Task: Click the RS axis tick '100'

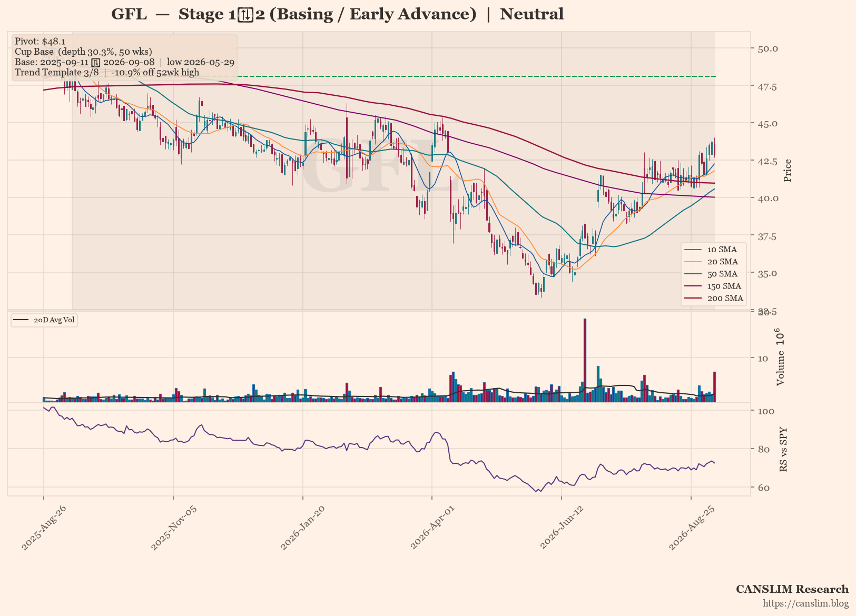Action: (765, 411)
